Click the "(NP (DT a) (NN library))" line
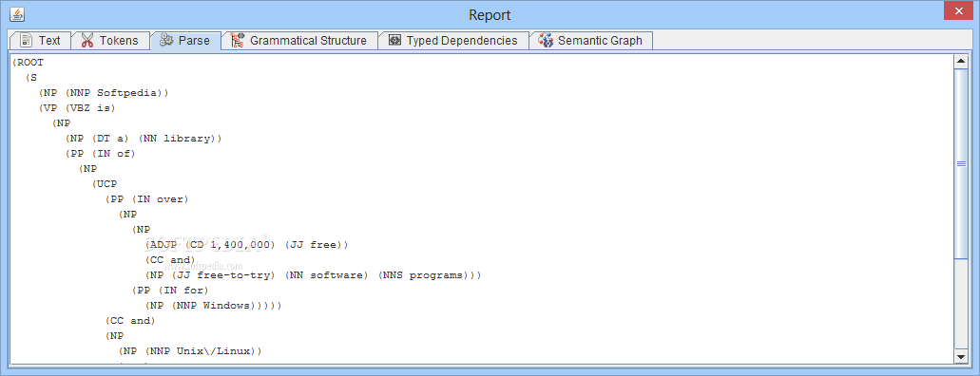Screen dimensions: 980x376 coord(144,139)
